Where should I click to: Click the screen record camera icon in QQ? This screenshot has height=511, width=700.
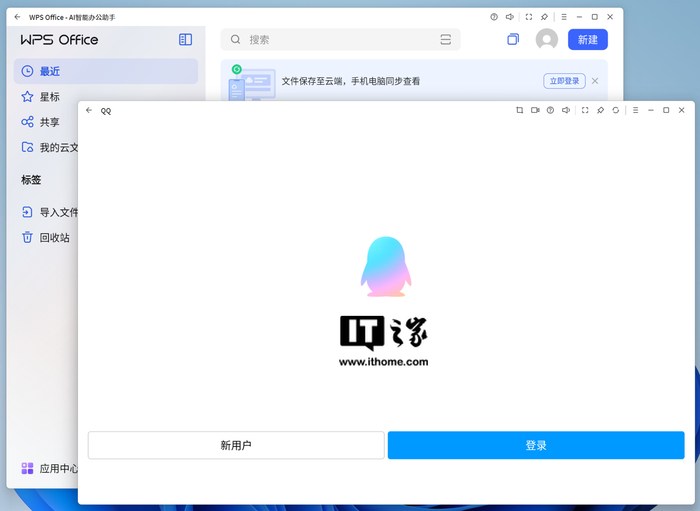point(535,110)
